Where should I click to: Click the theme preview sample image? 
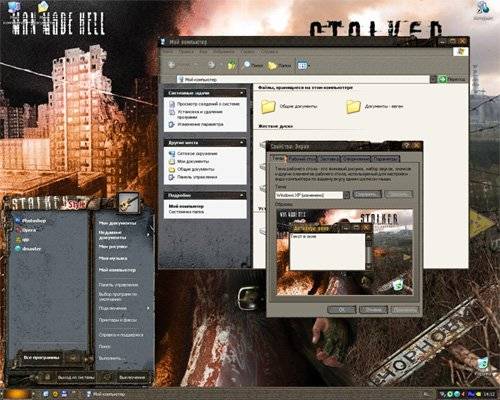point(345,252)
